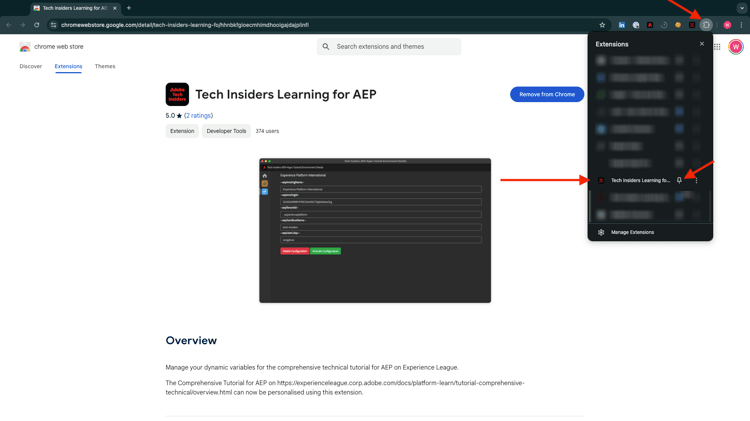Click the LinkedIn extension icon in toolbar
The image size is (750, 421).
621,25
